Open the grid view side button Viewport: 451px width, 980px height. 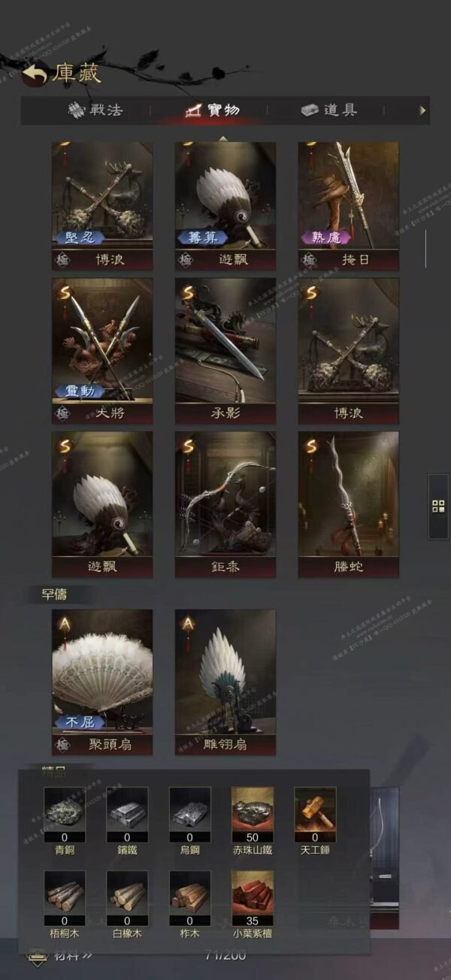[438, 506]
